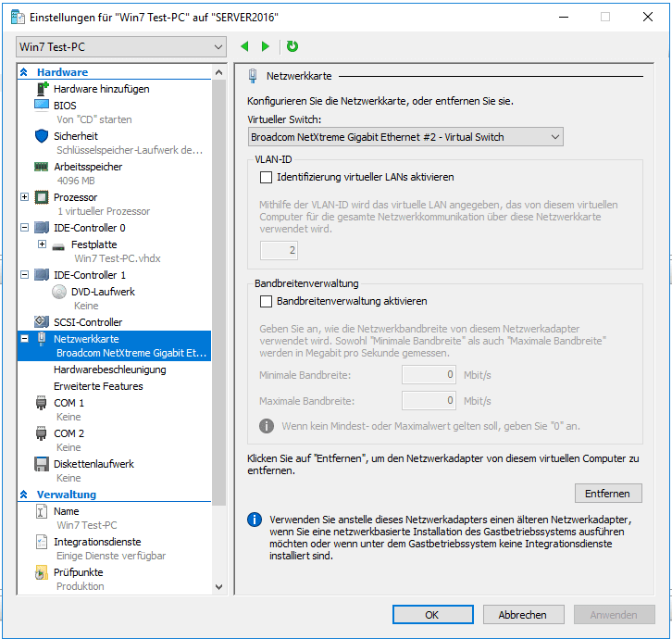Select '1 virtueller Prozessor' entry

(x=104, y=211)
